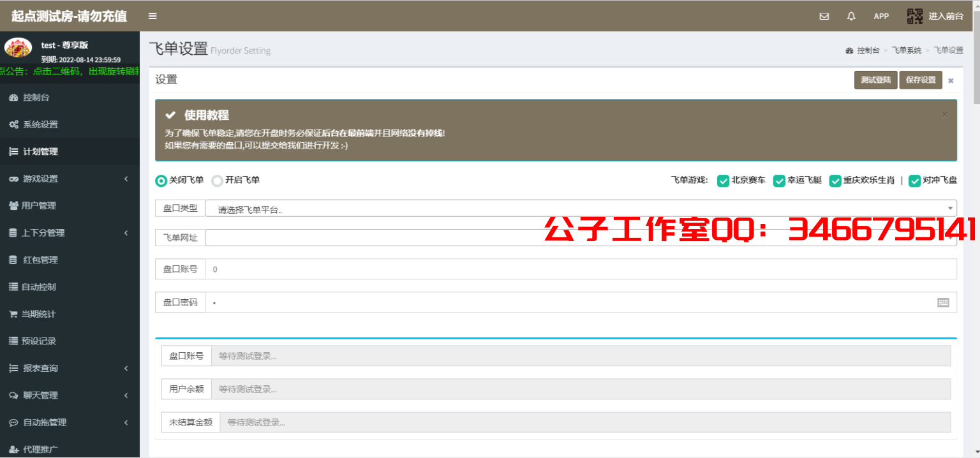Click the 当期统计 cart icon
This screenshot has width=980, height=458.
(13, 314)
